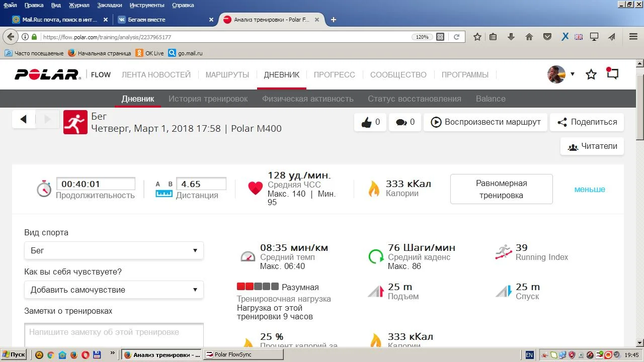Go to the browser home page
The height and width of the screenshot is (362, 644).
pos(529,37)
